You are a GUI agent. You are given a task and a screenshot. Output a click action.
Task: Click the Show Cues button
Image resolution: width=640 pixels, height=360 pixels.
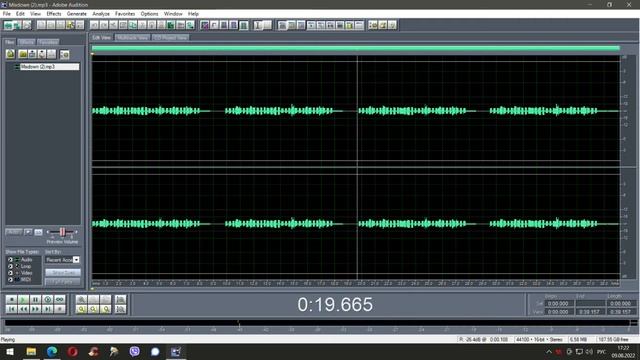[x=63, y=272]
